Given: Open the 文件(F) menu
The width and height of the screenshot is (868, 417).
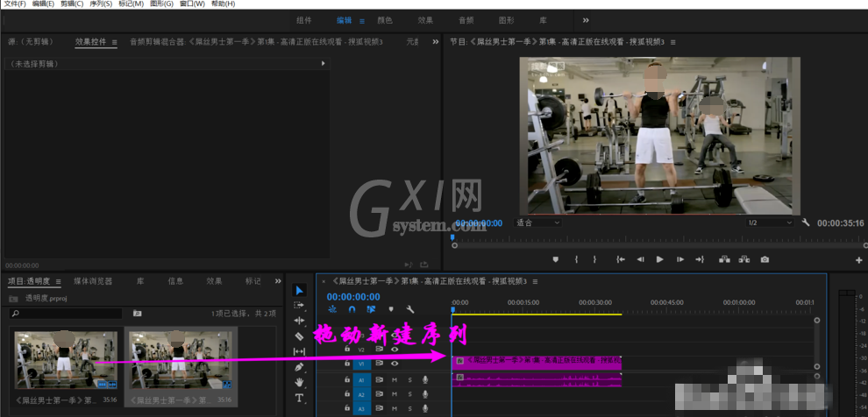Looking at the screenshot, I should (x=15, y=4).
